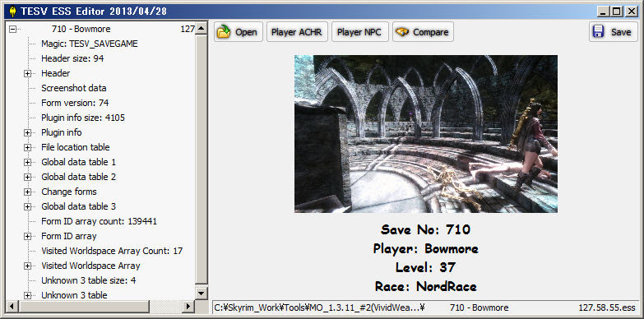Click the Save No: 710 label
The image size is (644, 319).
click(x=425, y=229)
